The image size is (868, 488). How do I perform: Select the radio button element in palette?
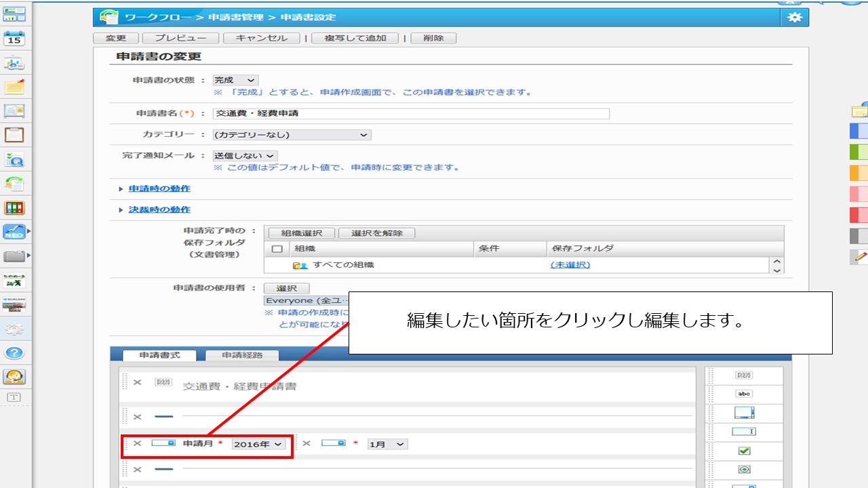click(744, 469)
